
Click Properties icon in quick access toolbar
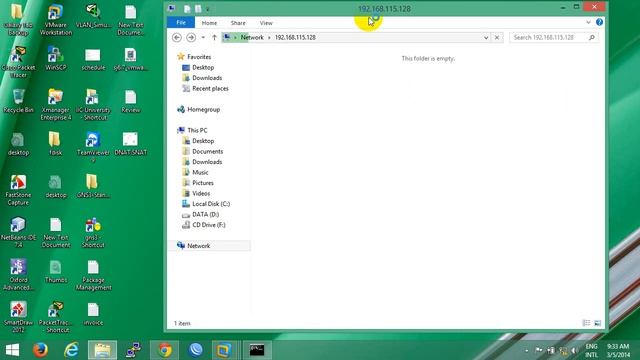click(187, 9)
